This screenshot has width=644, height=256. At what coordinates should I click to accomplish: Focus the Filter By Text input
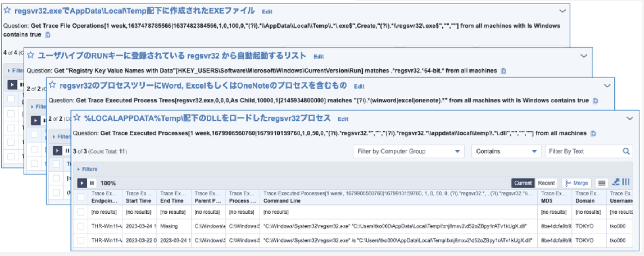coord(583,151)
